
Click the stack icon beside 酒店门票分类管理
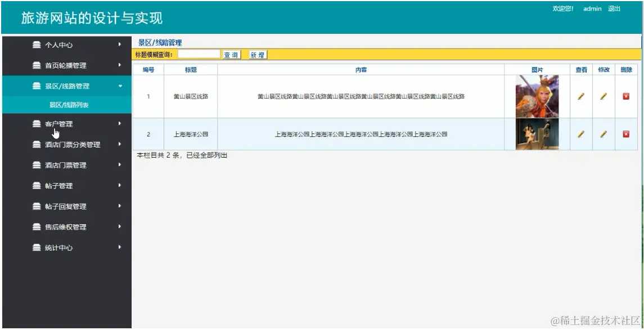point(37,144)
